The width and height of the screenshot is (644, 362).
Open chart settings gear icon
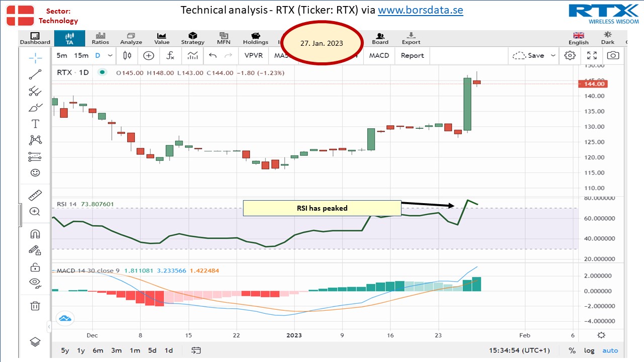click(570, 56)
